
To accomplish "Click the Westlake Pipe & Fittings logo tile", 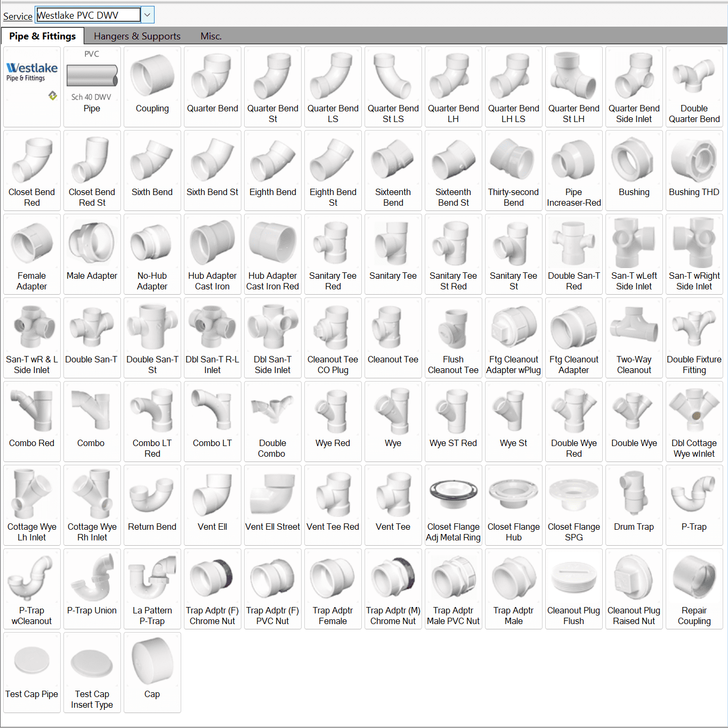I will [x=32, y=86].
